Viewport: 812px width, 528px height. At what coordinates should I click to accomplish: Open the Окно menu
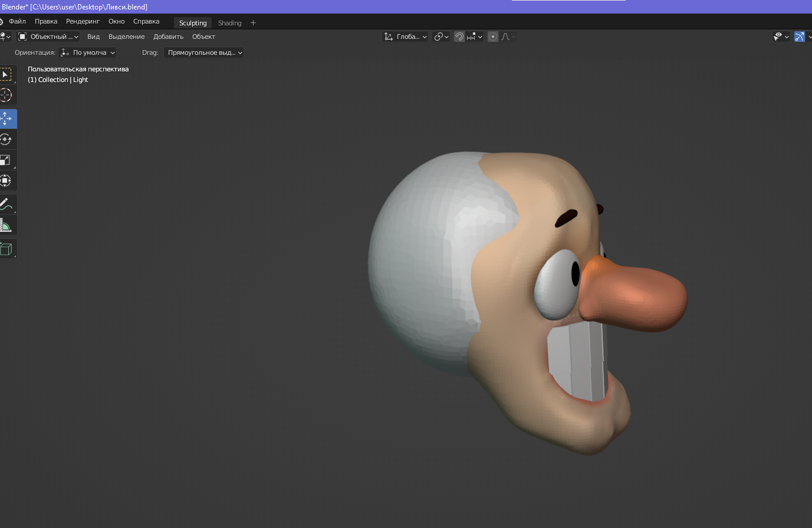click(x=117, y=21)
